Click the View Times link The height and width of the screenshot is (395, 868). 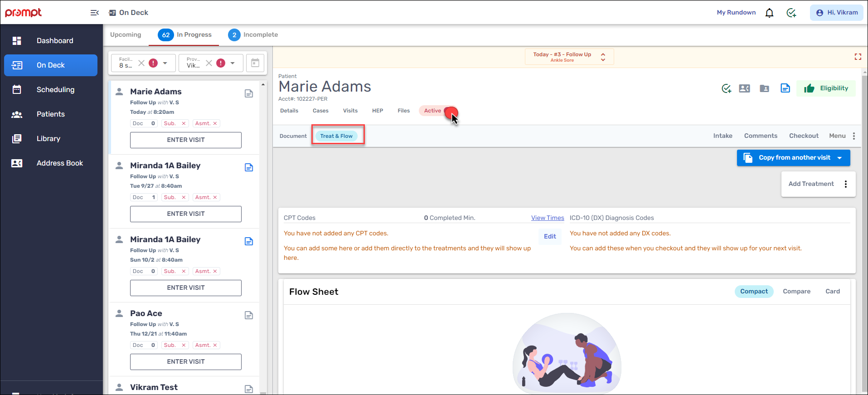tap(548, 218)
